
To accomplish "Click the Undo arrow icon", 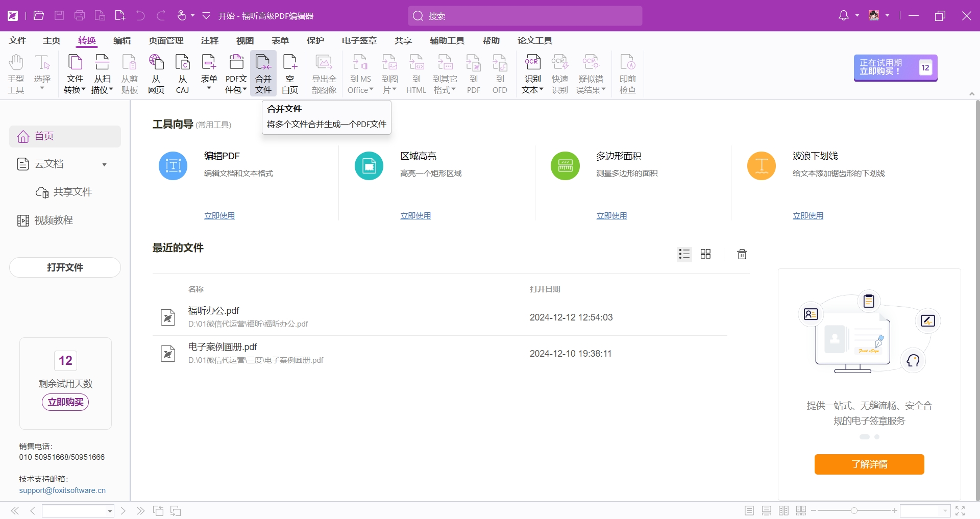I will 140,16.
